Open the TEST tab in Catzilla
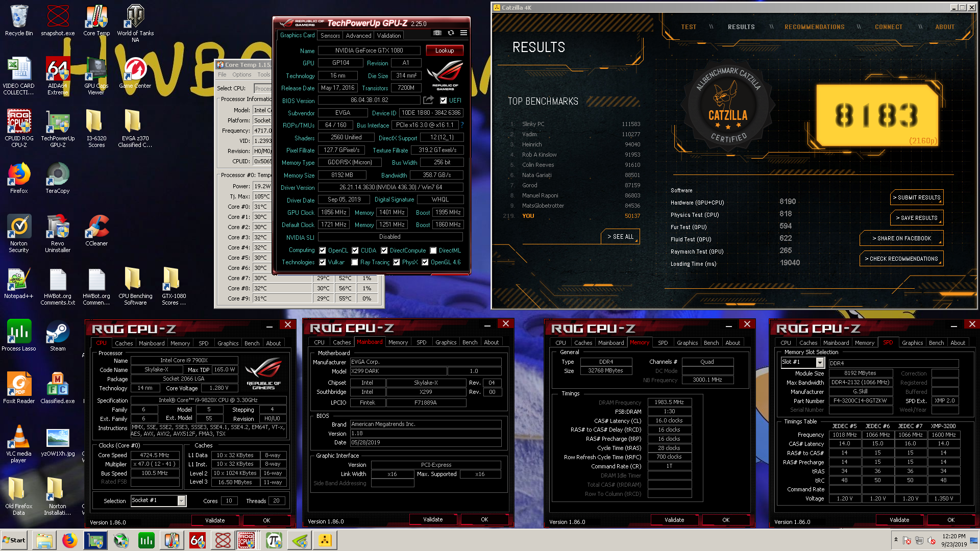The width and height of the screenshot is (980, 551). (x=689, y=27)
